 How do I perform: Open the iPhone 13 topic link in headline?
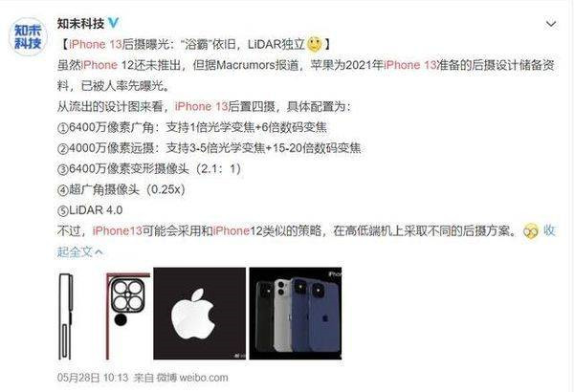click(x=95, y=44)
